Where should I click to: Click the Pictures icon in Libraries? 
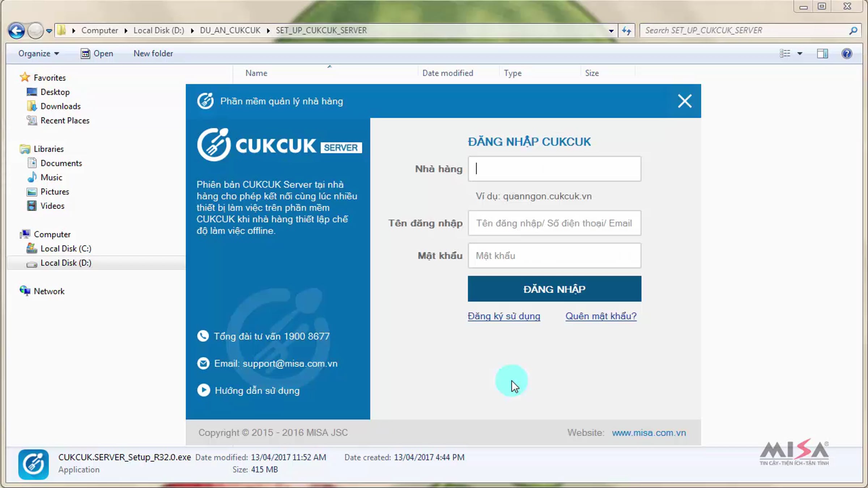(32, 192)
